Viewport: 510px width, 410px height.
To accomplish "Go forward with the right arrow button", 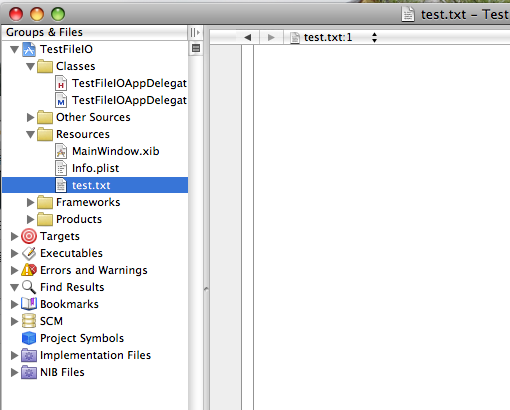I will click(x=271, y=37).
